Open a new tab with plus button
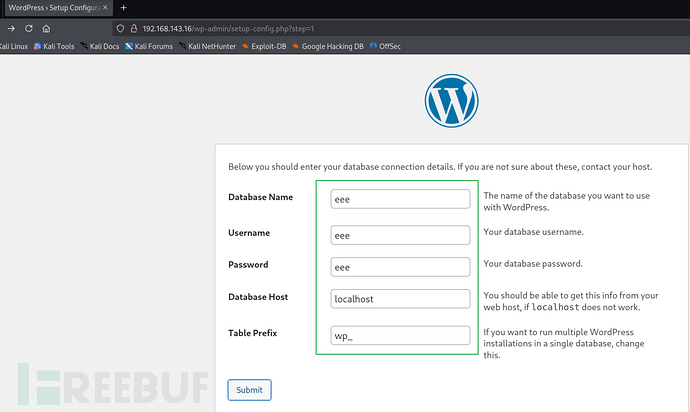690x412 pixels. coord(124,7)
